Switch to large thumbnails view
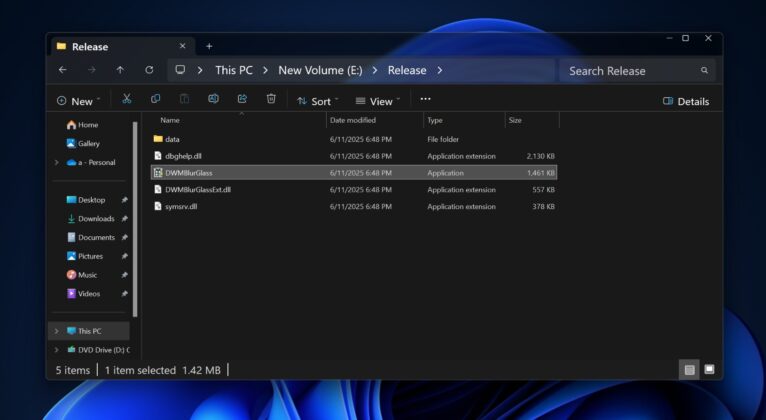The image size is (766, 420). click(x=709, y=369)
